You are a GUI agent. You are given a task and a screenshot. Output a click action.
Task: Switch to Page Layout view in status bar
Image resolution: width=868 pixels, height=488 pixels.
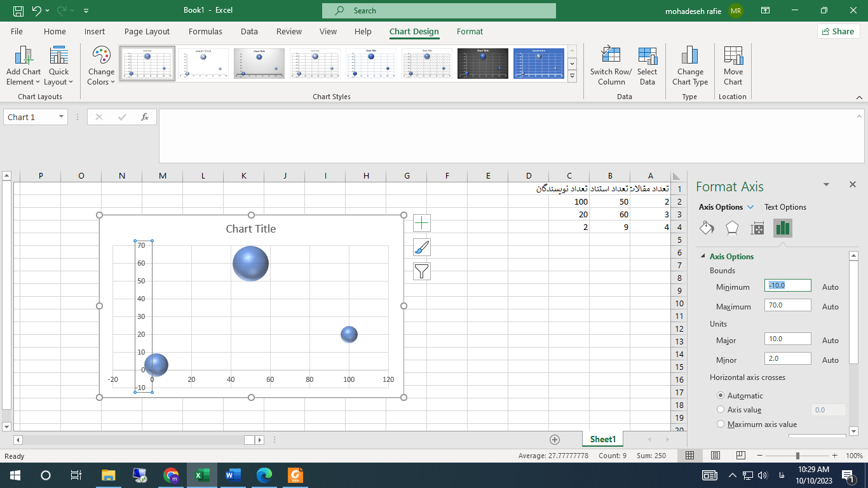(x=715, y=456)
